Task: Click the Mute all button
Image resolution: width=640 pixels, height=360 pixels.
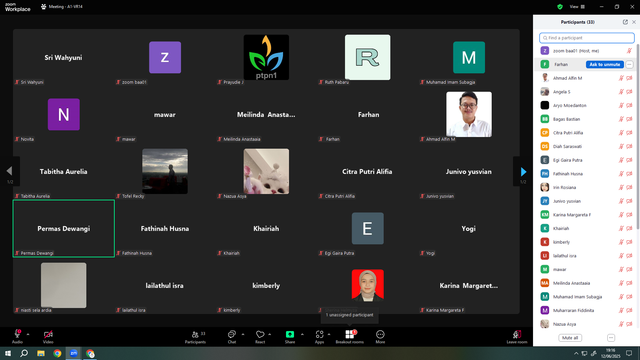Action: (x=570, y=338)
